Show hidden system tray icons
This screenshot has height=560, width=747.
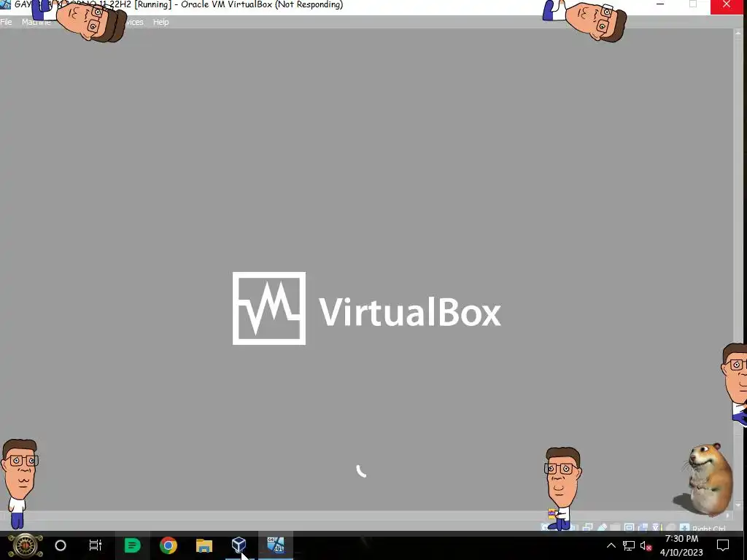(x=611, y=545)
